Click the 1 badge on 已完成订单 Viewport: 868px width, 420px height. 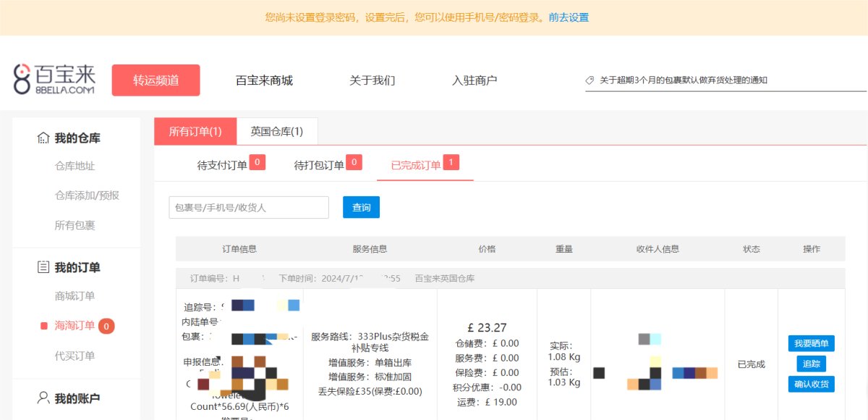(x=451, y=162)
